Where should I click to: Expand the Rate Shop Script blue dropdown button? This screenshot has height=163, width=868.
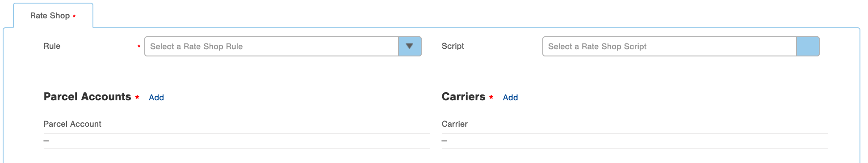point(808,47)
